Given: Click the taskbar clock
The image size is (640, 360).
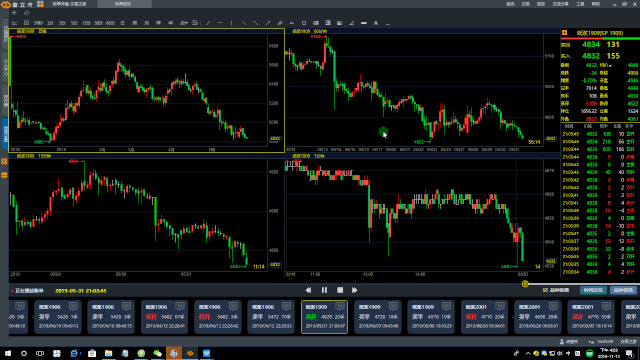Looking at the screenshot, I should pyautogui.click(x=609, y=353).
